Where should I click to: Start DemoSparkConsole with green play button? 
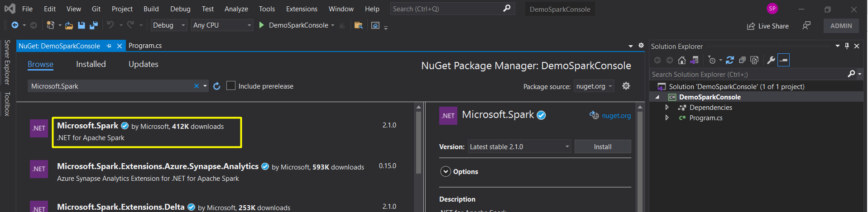point(261,25)
